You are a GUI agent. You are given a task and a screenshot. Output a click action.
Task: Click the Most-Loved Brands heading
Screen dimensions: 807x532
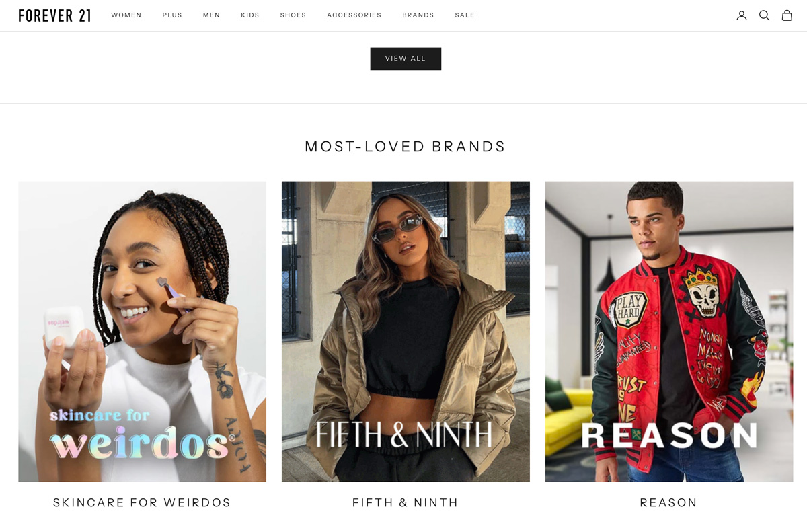point(406,147)
